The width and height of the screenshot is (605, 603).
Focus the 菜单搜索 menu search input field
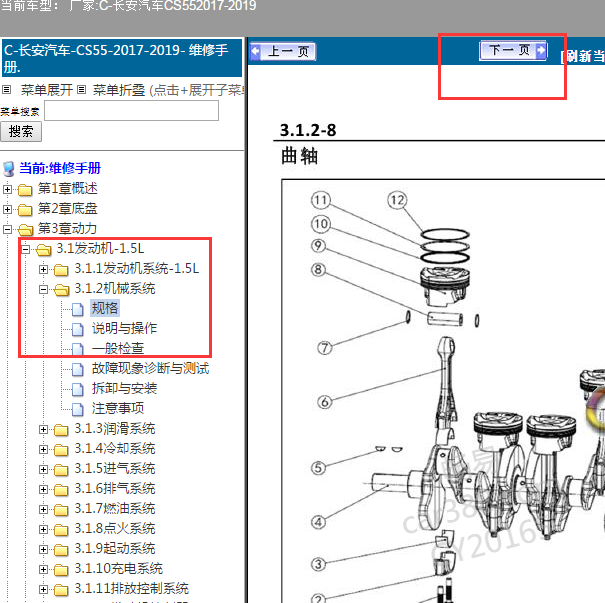[x=132, y=111]
